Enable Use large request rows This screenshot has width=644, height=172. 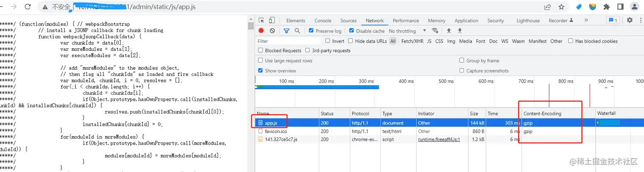(x=260, y=61)
